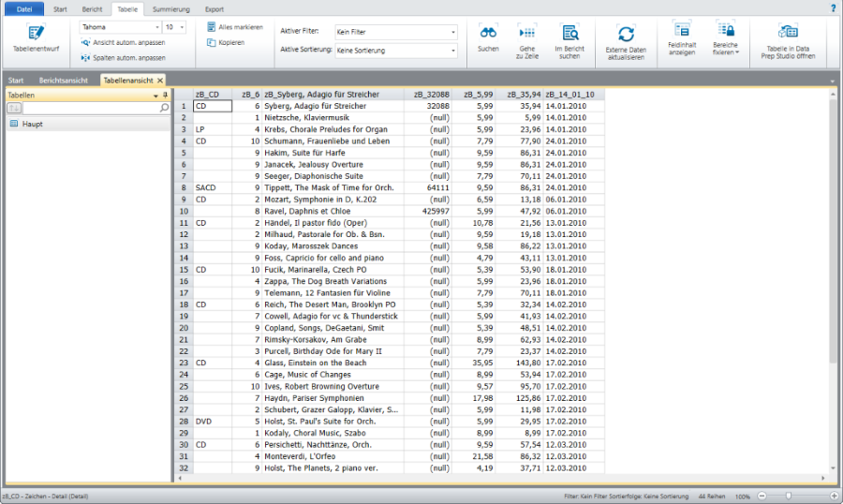This screenshot has width=843, height=504.
Task: Select the Haupt table in the list
Action: pos(33,124)
